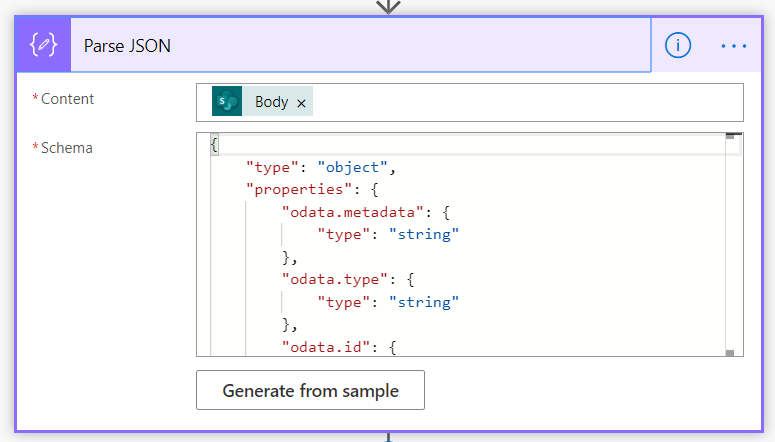The height and width of the screenshot is (442, 775).
Task: Click the SharePoint icon in the Body token
Action: coord(227,102)
